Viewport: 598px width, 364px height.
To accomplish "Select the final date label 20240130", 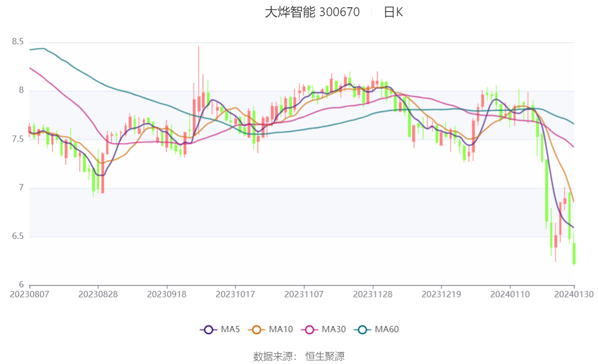I will click(x=574, y=294).
